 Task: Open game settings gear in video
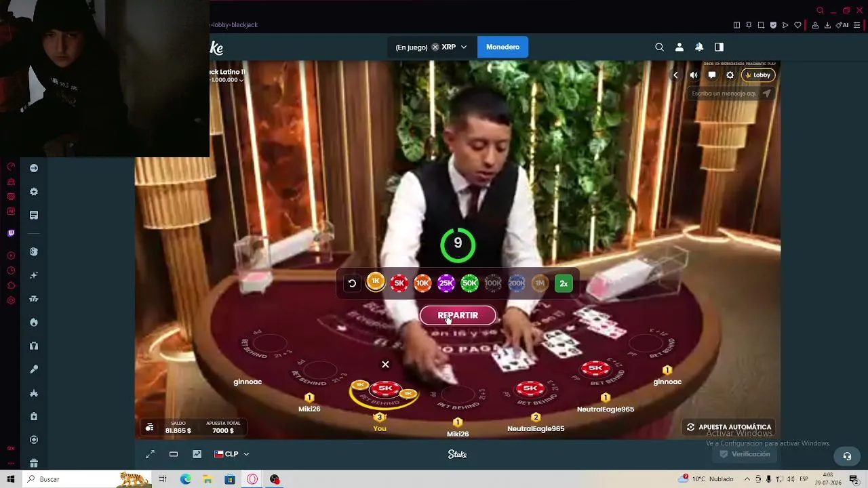[x=730, y=75]
